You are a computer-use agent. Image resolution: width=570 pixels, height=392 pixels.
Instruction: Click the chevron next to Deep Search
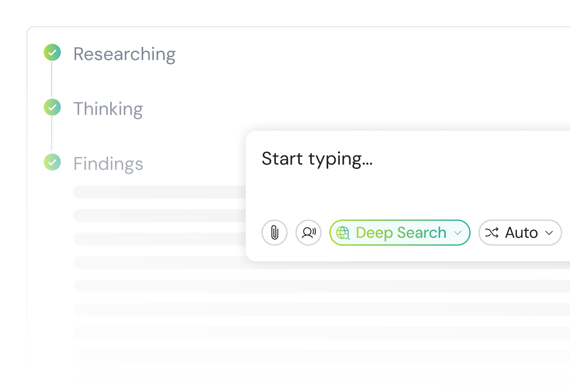pos(458,233)
